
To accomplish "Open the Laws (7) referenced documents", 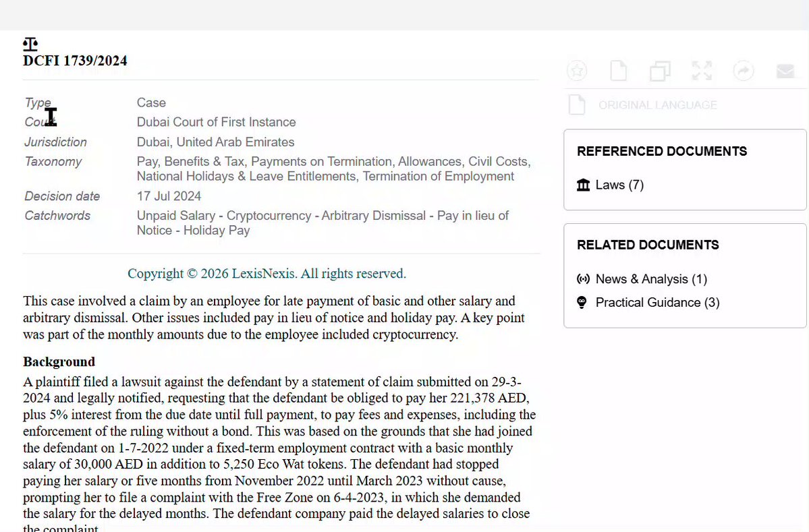I will pos(619,185).
